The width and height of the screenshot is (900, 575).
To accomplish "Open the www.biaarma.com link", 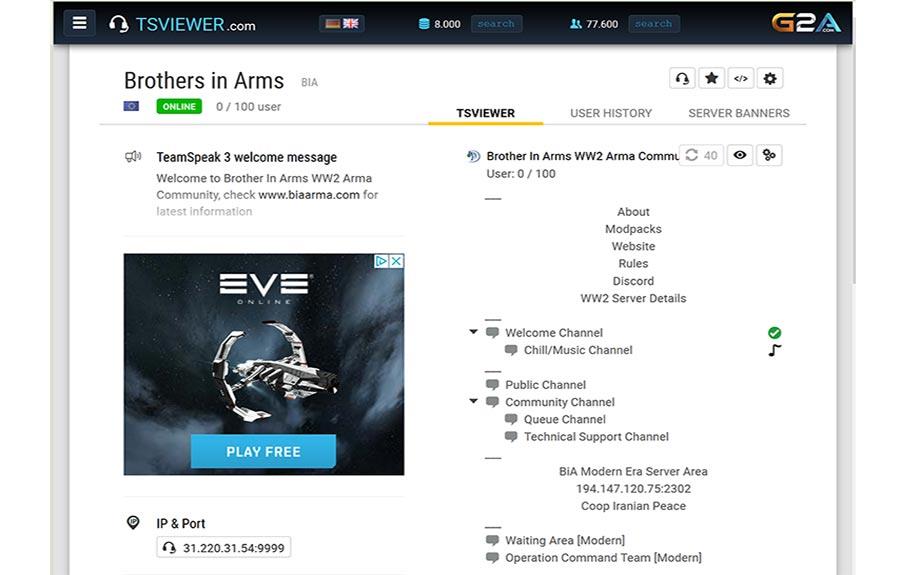I will point(309,195).
